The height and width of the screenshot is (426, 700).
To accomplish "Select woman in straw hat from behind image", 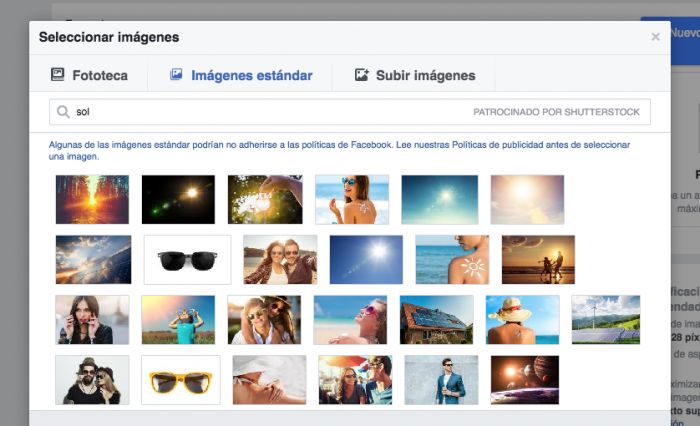I will (x=522, y=320).
